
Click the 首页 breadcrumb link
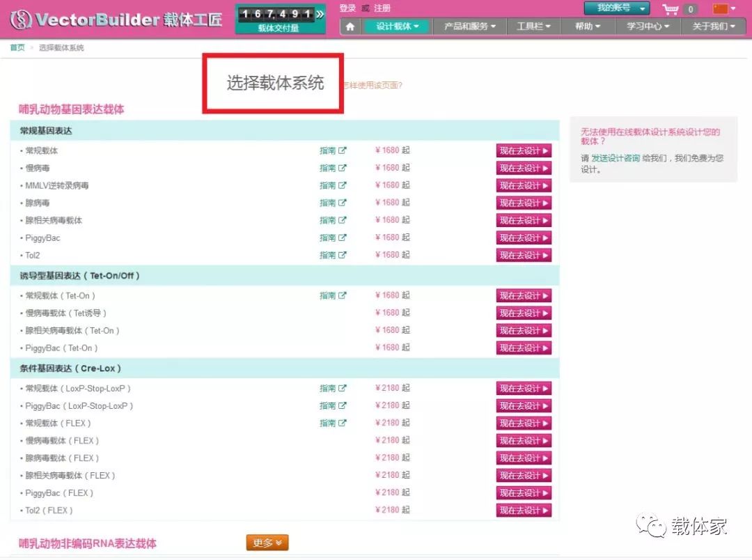17,47
